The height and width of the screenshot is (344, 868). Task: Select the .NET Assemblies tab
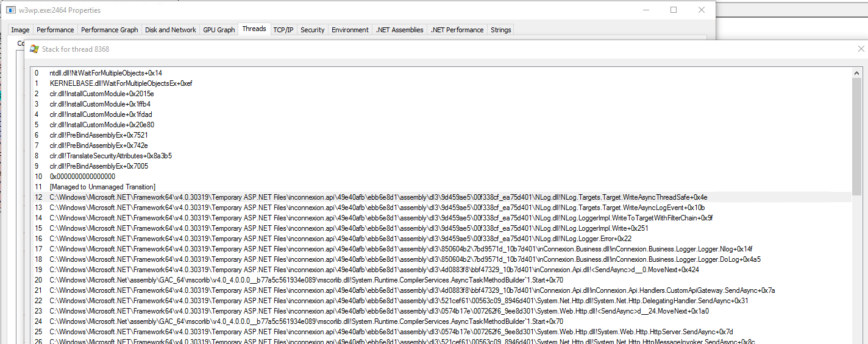(x=400, y=30)
